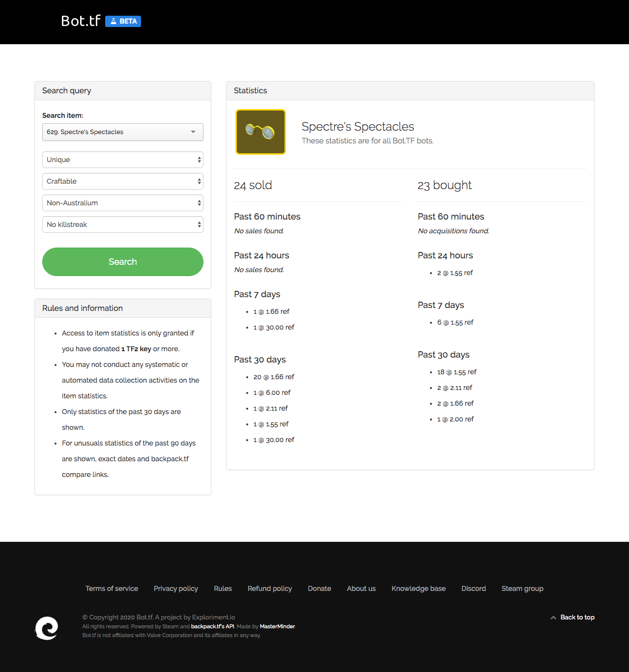
Task: Click the green Search button
Action: point(123,262)
